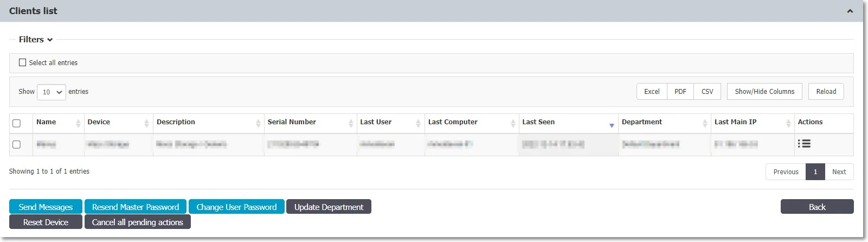Expand the Filters section
The width and height of the screenshot is (868, 242).
tap(36, 40)
